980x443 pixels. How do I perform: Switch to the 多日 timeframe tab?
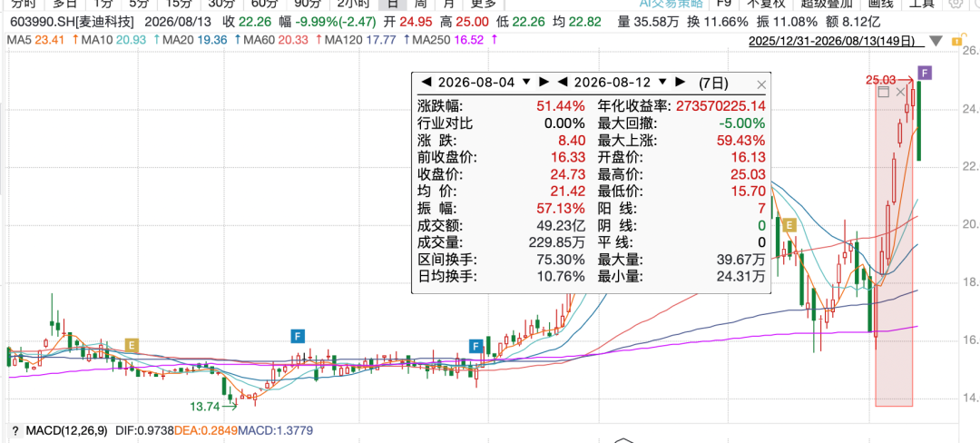click(64, 3)
